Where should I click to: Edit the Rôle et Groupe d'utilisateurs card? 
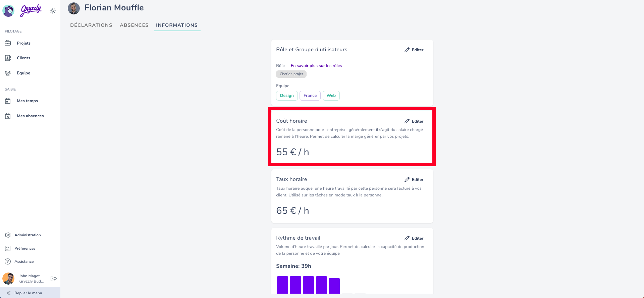point(414,50)
